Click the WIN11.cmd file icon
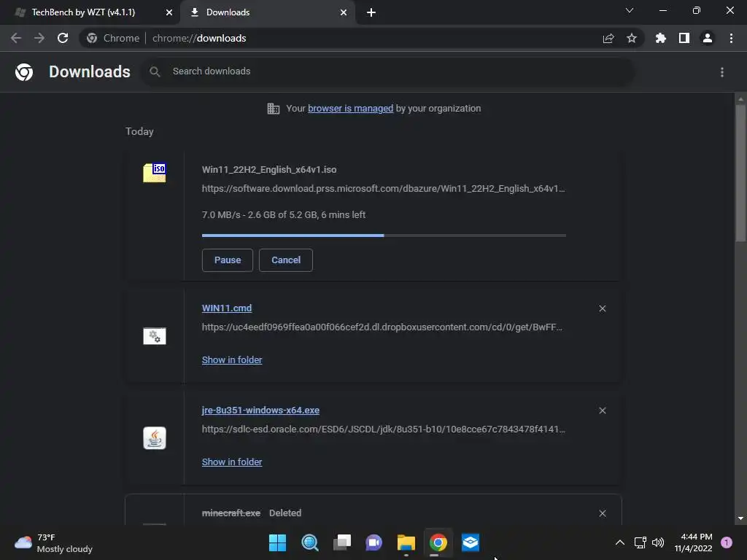This screenshot has height=560, width=747. [x=155, y=335]
